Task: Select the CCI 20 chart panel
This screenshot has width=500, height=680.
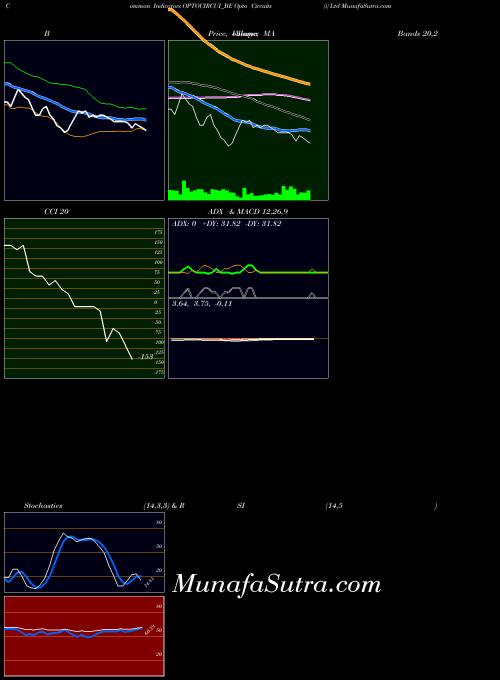Action: tap(84, 298)
